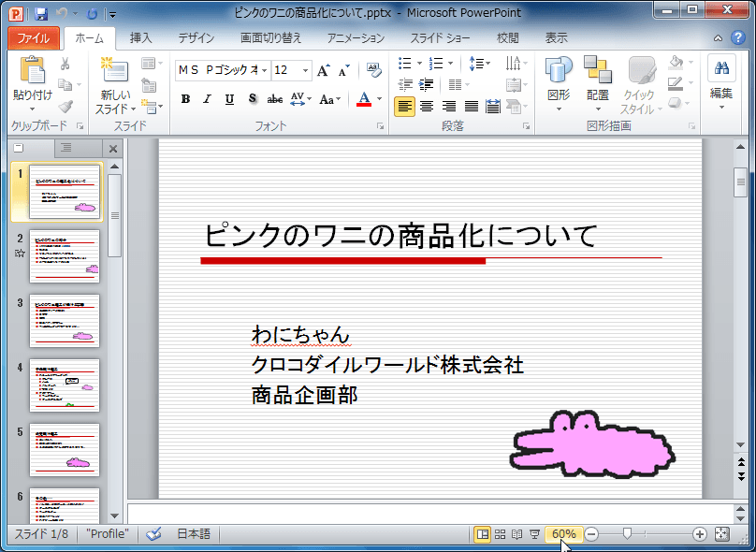Switch to Reading view icon
Image resolution: width=756 pixels, height=552 pixels.
click(516, 534)
